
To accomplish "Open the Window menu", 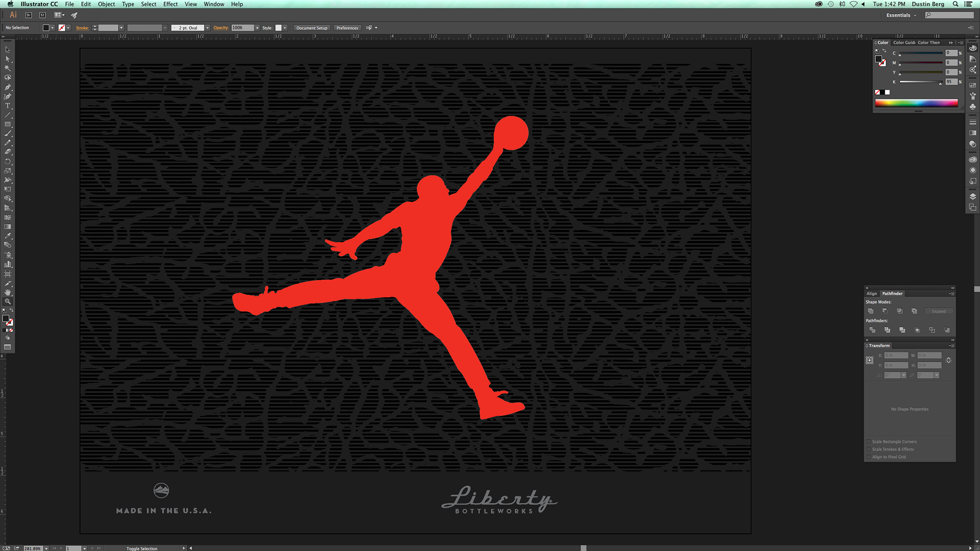I will [214, 4].
